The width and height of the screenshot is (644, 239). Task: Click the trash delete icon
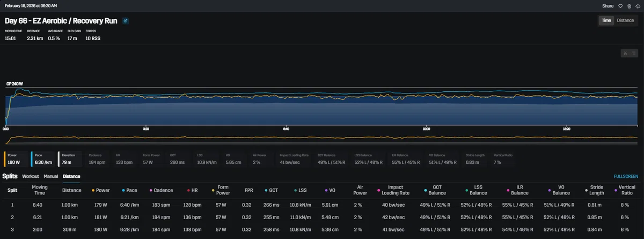point(629,6)
